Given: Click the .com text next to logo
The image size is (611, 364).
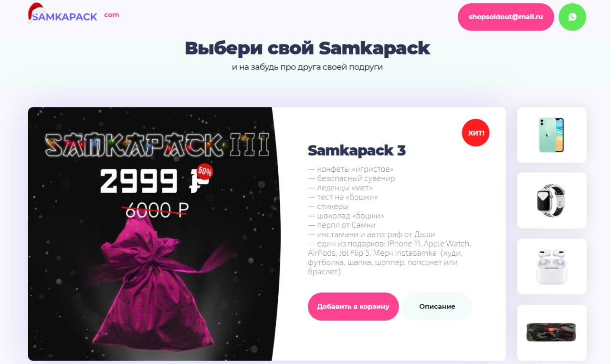Looking at the screenshot, I should tap(111, 15).
